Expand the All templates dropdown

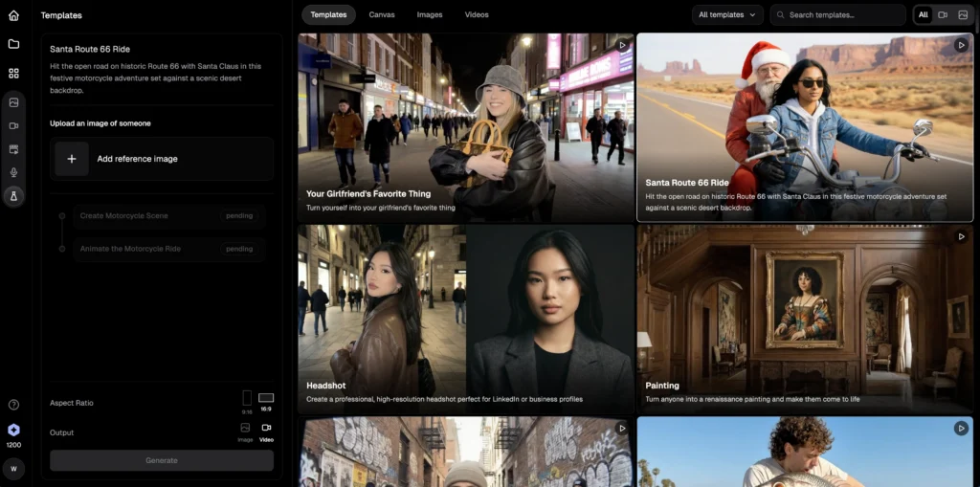[728, 15]
